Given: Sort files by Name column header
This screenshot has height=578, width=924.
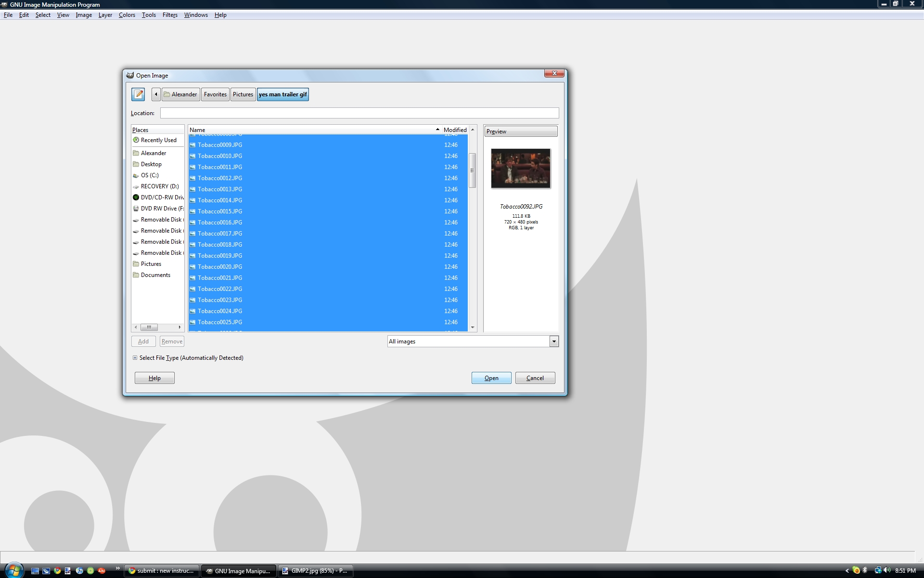Looking at the screenshot, I should tap(315, 130).
